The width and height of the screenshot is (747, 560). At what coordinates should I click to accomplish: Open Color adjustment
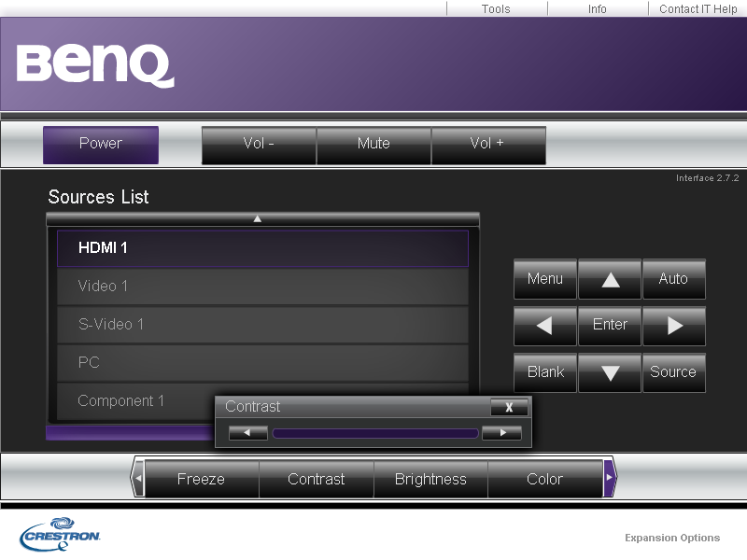[545, 479]
